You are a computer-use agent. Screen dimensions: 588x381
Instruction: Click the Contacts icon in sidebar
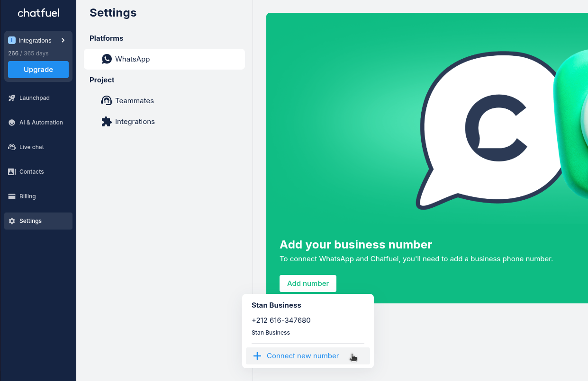coord(12,172)
